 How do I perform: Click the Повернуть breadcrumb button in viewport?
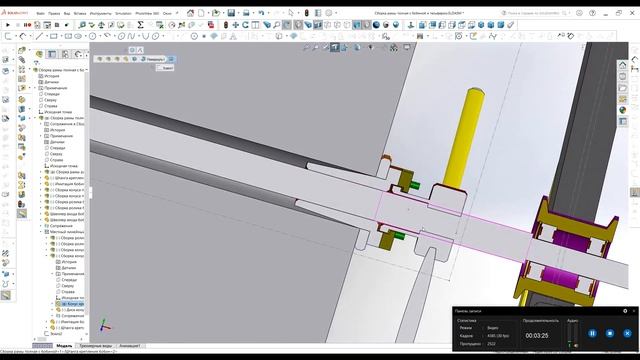tap(153, 59)
